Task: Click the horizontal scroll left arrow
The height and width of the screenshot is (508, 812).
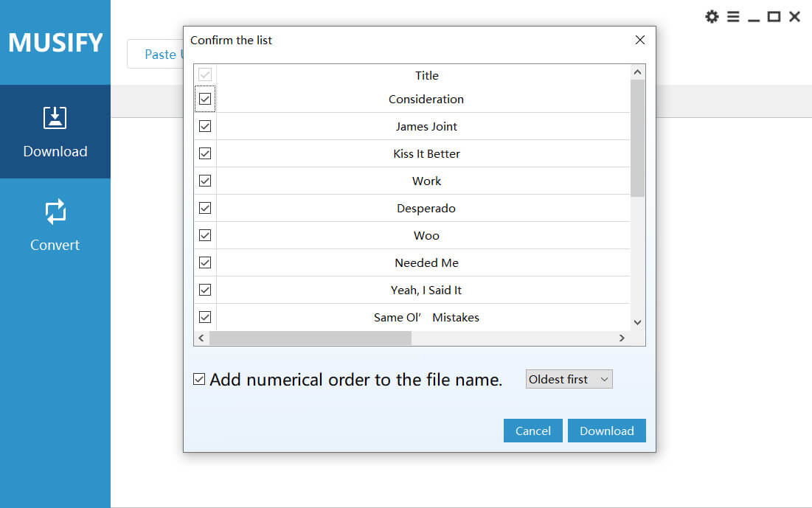Action: [201, 338]
